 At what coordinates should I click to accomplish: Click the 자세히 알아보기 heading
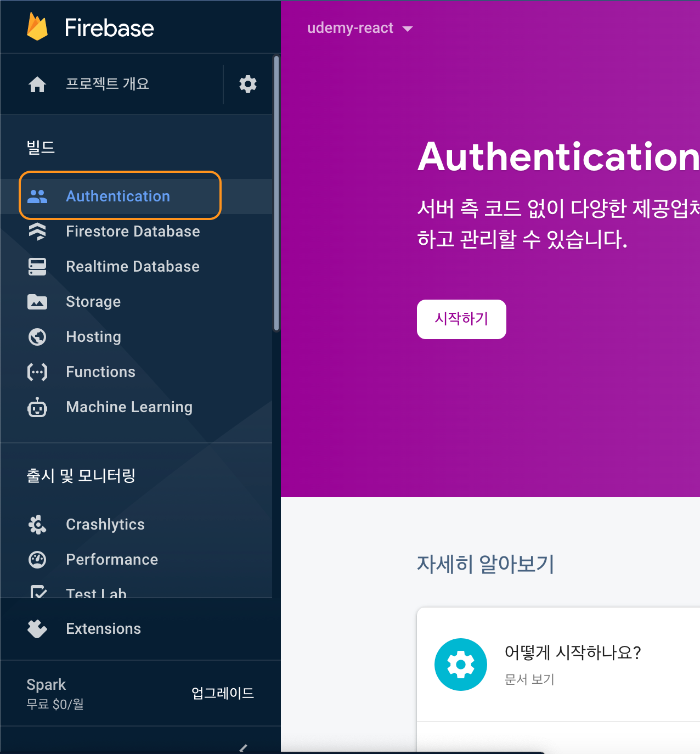486,564
